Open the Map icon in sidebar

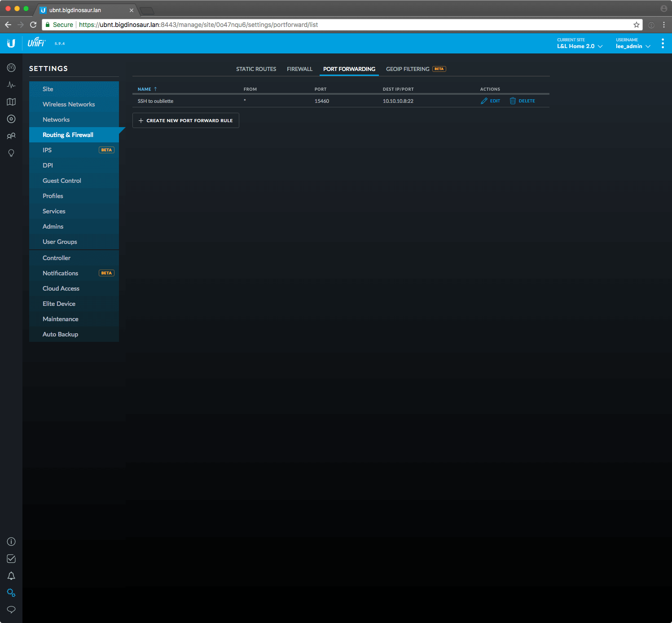click(11, 102)
